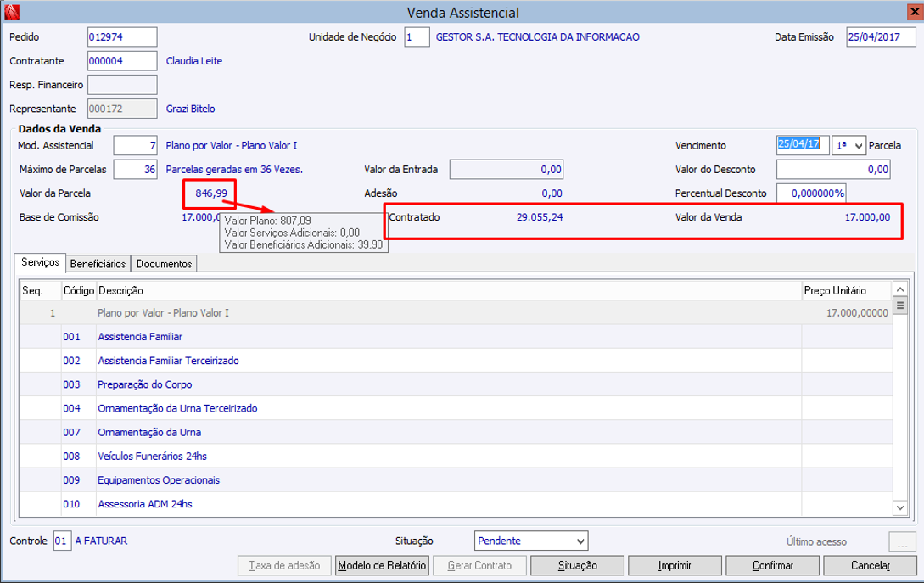
Task: Select the Preparação do Corpo row
Action: (x=456, y=384)
